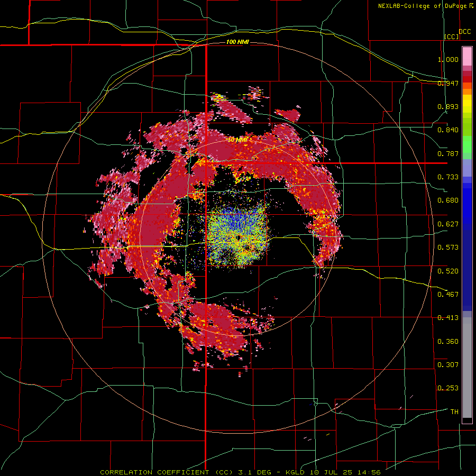Click the CORRELATION COEFFICIENT caption text
The width and height of the screenshot is (476, 476).
155,472
